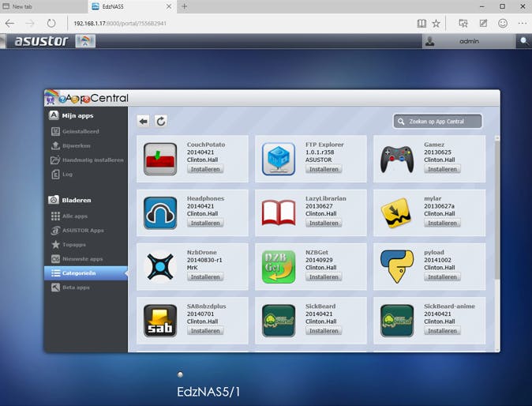Install Headphones with Installeren button

tap(205, 223)
